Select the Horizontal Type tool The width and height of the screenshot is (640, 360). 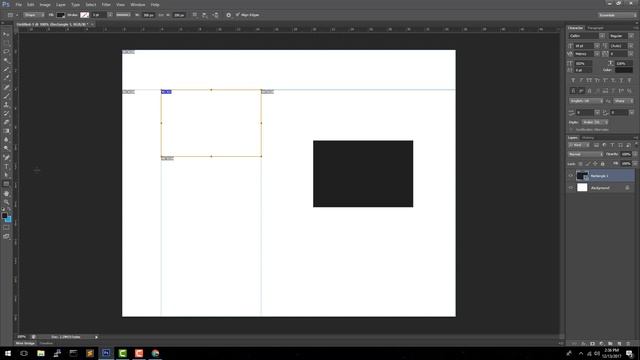6,167
